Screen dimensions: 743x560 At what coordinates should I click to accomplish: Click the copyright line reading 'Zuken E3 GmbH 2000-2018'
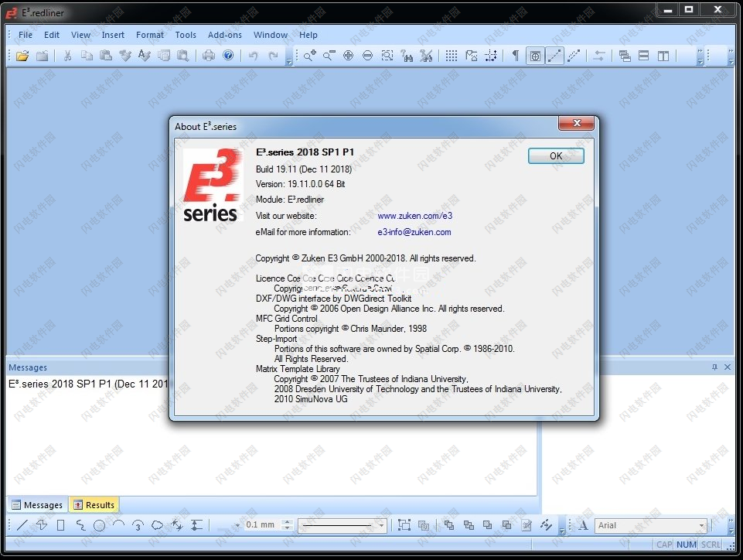pyautogui.click(x=366, y=258)
